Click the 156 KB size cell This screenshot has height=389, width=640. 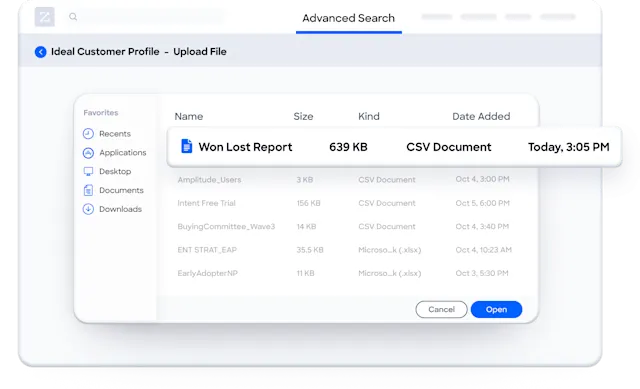point(308,203)
